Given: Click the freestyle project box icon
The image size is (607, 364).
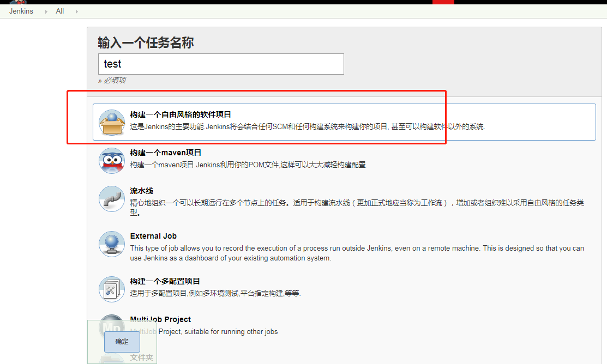Looking at the screenshot, I should click(112, 122).
